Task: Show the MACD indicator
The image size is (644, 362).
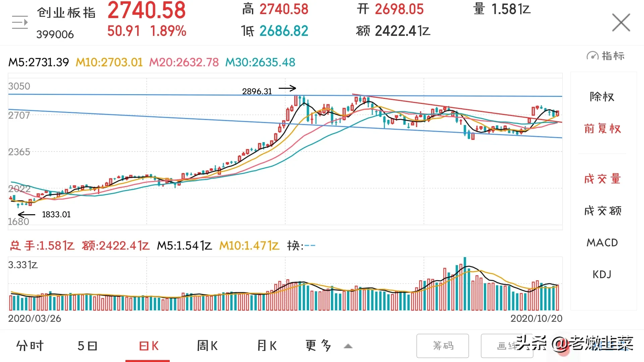Action: pos(602,243)
